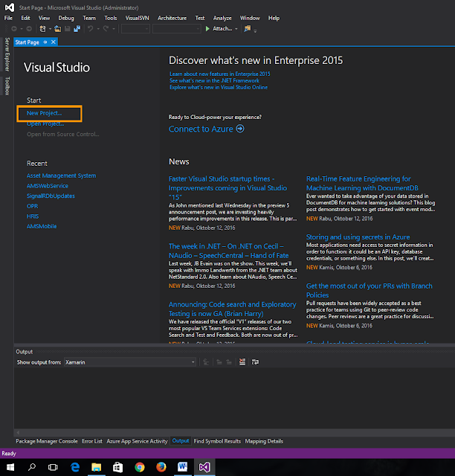Open the File menu
Screen dimensions: 455x476
pyautogui.click(x=8, y=18)
